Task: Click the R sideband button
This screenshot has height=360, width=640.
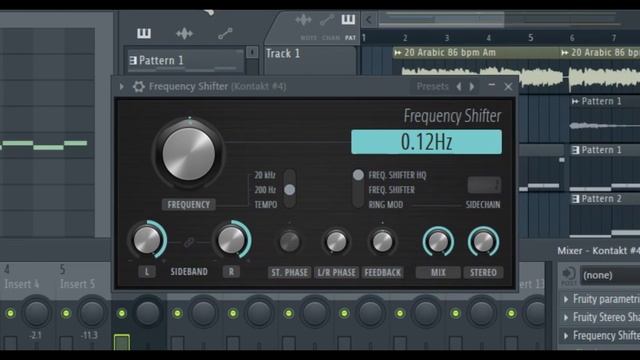Action: 231,272
